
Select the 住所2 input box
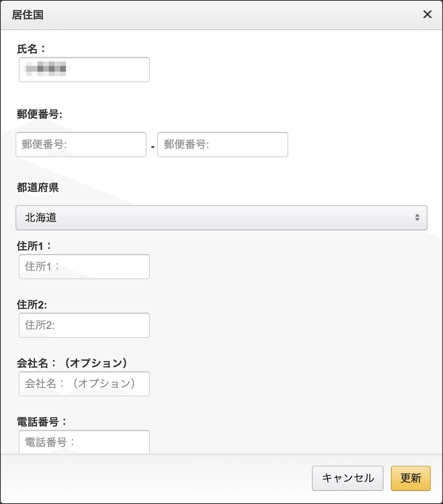(83, 325)
